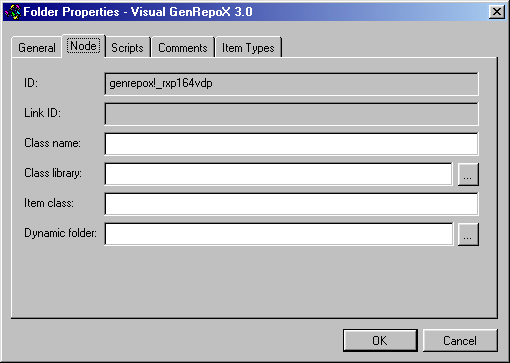Viewport: 510px width, 363px height.
Task: Open the Item Types tab
Action: point(248,48)
